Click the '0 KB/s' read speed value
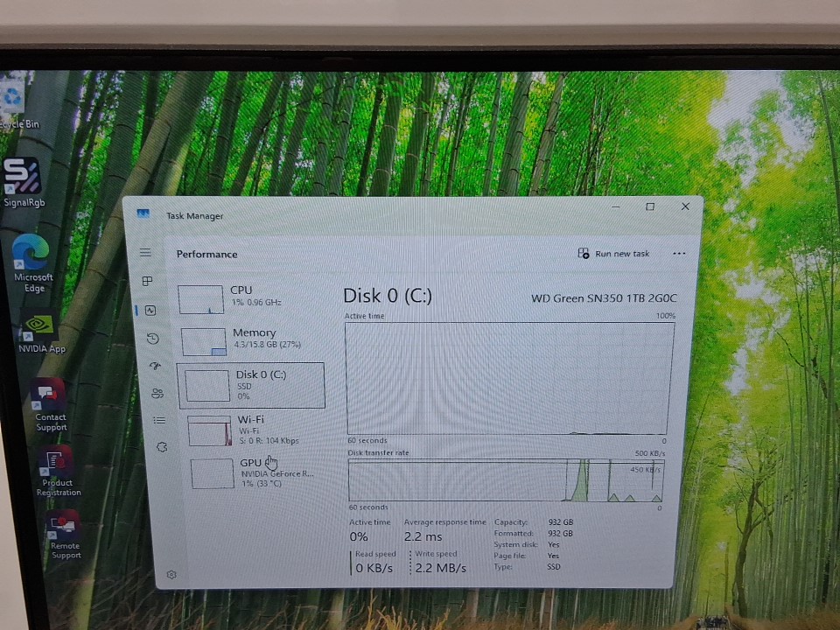This screenshot has height=630, width=840. tap(374, 568)
